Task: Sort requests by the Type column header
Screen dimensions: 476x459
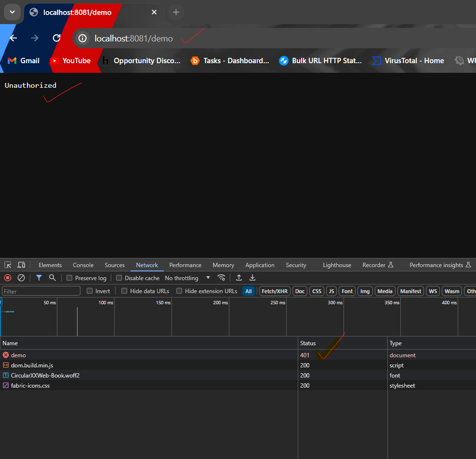Action: [432, 343]
